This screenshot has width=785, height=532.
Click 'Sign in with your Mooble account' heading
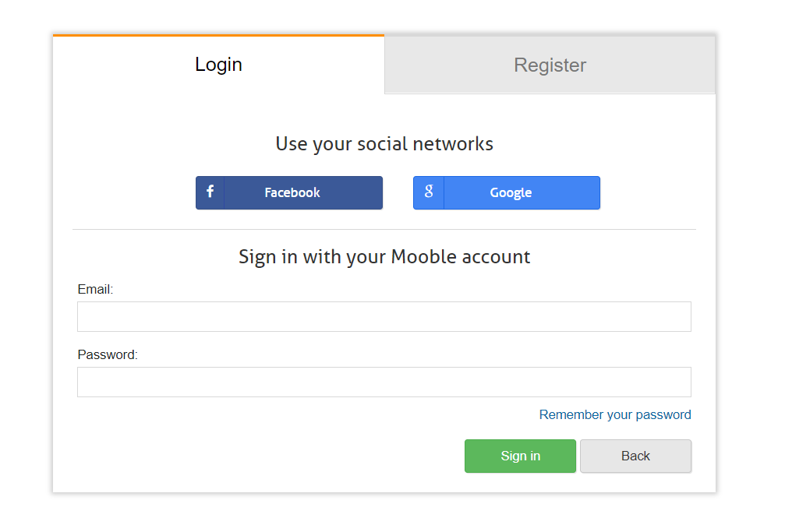pyautogui.click(x=384, y=257)
